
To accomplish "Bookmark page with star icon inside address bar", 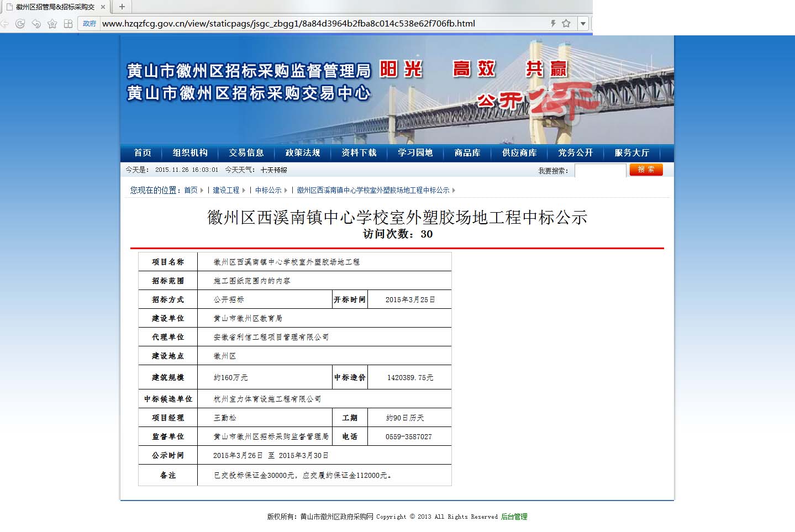I will click(x=566, y=23).
